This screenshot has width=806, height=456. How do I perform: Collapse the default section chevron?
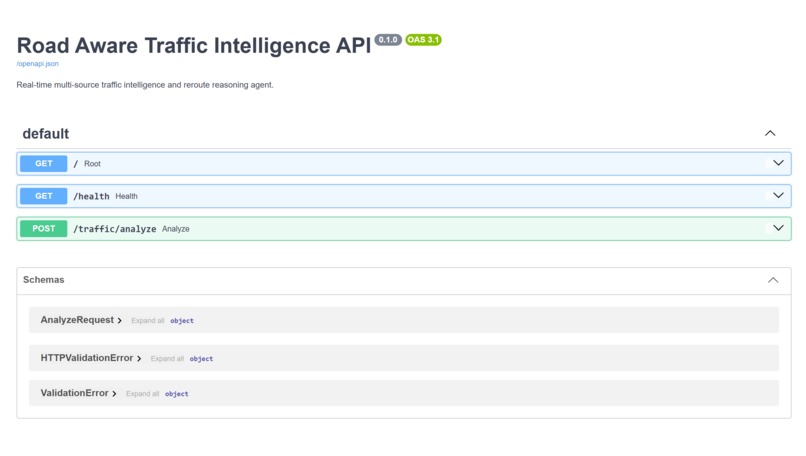pos(770,133)
